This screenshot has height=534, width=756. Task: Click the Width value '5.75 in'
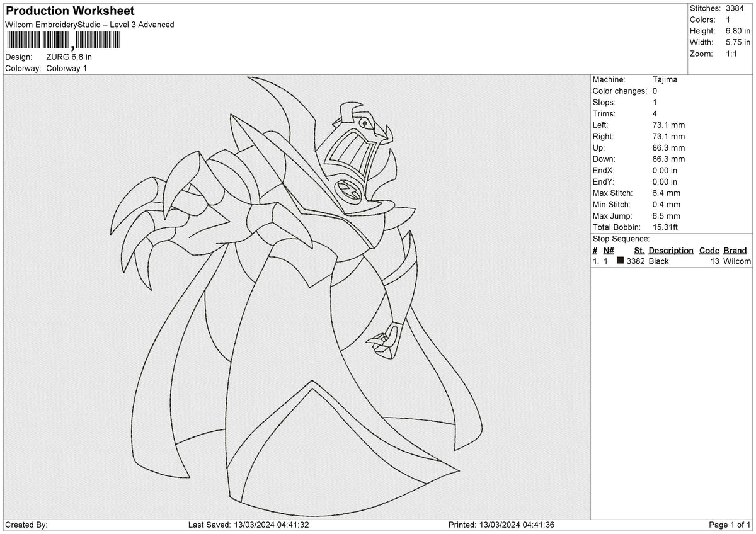coord(738,42)
